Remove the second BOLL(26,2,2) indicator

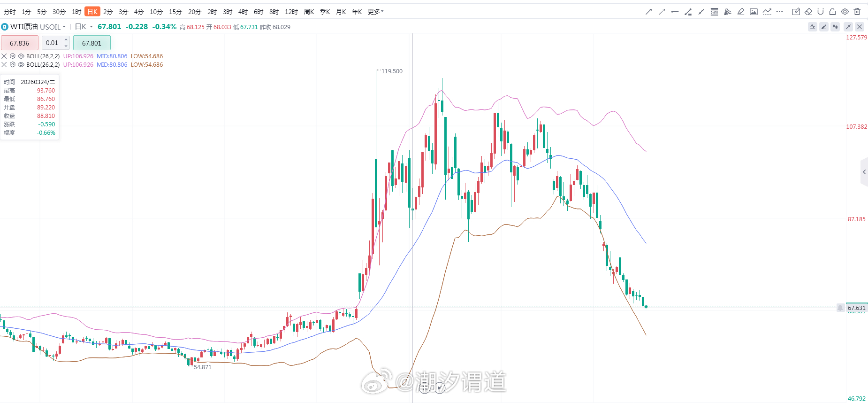[x=4, y=64]
